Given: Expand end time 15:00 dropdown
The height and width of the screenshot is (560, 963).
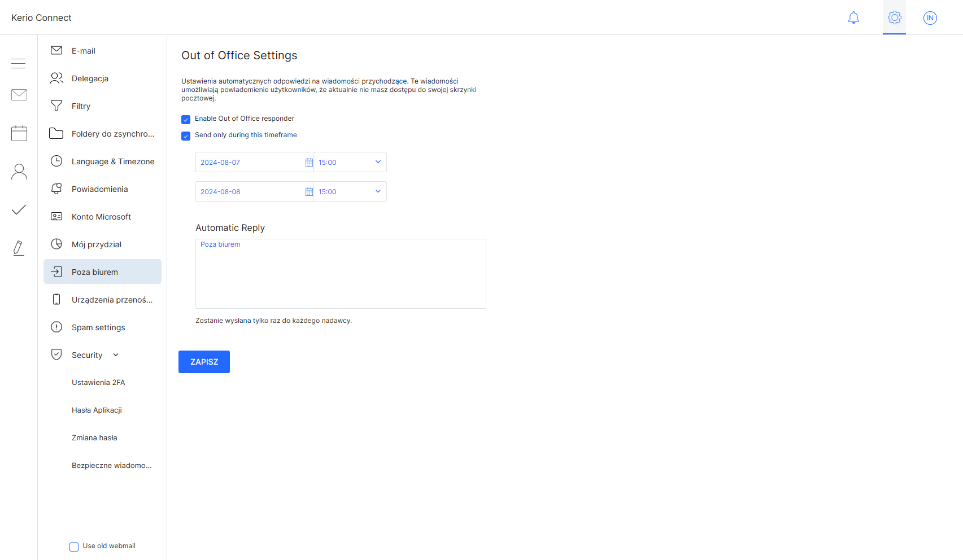Looking at the screenshot, I should [x=378, y=191].
